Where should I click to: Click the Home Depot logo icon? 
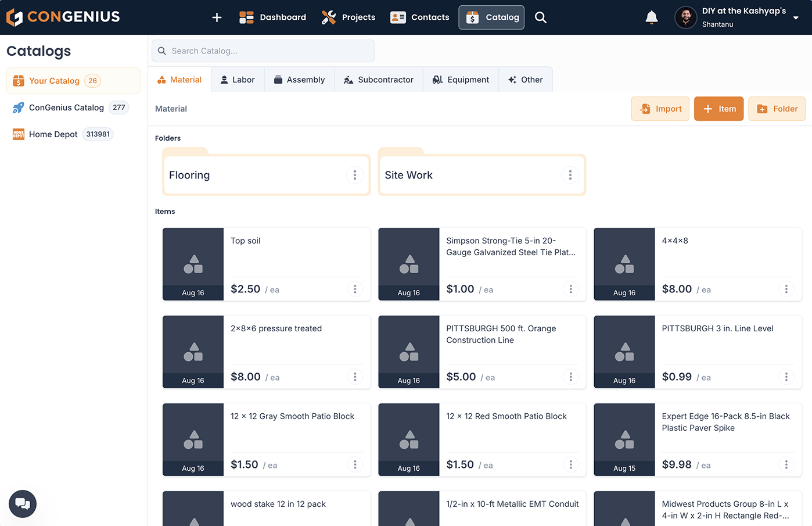pos(19,134)
